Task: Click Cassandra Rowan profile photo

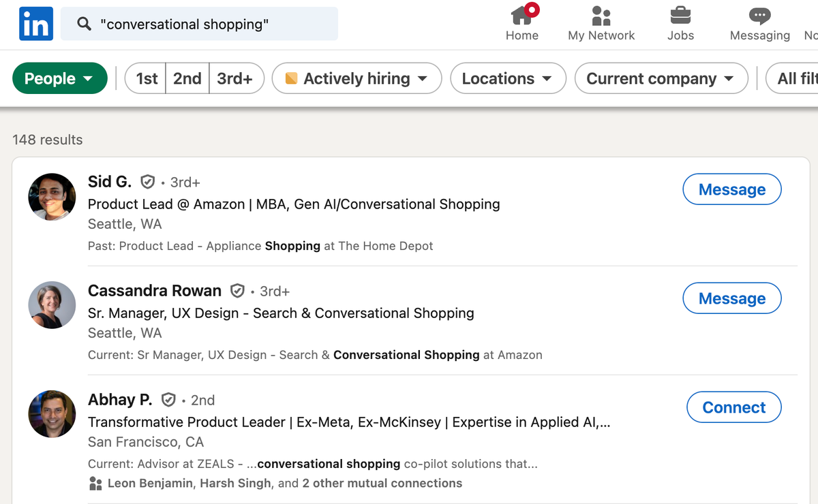Action: point(52,305)
